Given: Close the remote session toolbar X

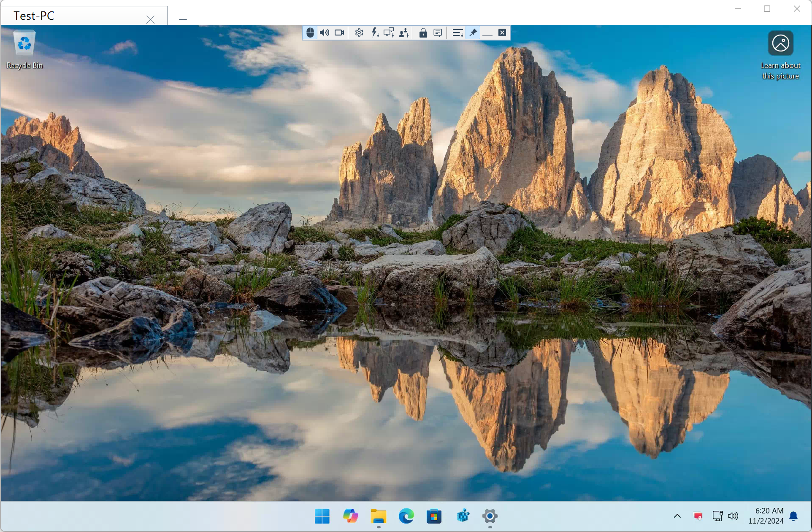Looking at the screenshot, I should [x=502, y=32].
